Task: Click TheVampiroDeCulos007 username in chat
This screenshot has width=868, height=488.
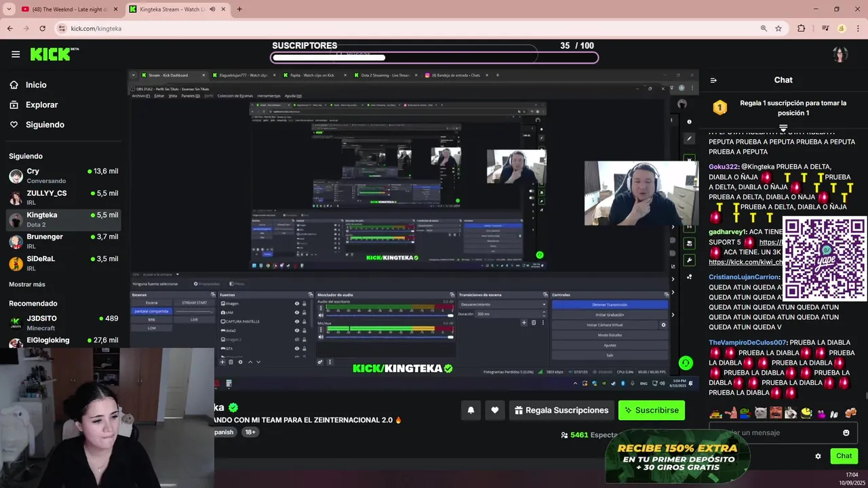Action: pos(747,343)
